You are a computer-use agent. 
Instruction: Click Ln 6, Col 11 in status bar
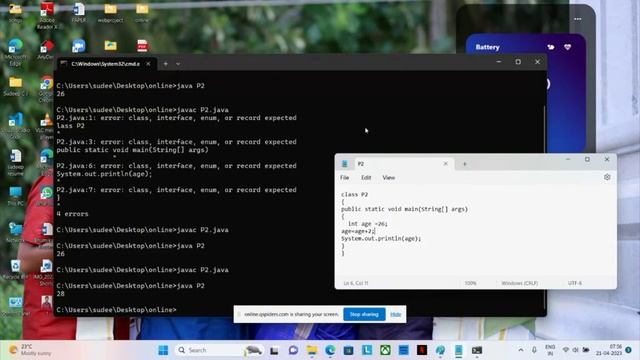356,283
